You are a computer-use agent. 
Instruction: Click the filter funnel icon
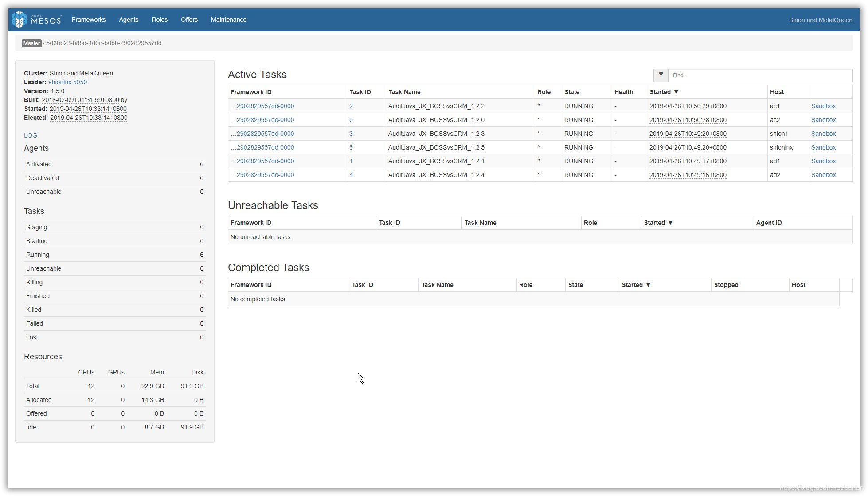click(x=661, y=75)
